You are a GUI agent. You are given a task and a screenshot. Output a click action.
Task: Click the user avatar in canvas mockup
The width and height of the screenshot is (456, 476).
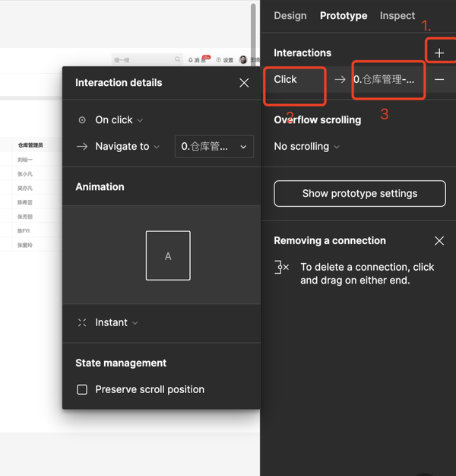[x=243, y=59]
